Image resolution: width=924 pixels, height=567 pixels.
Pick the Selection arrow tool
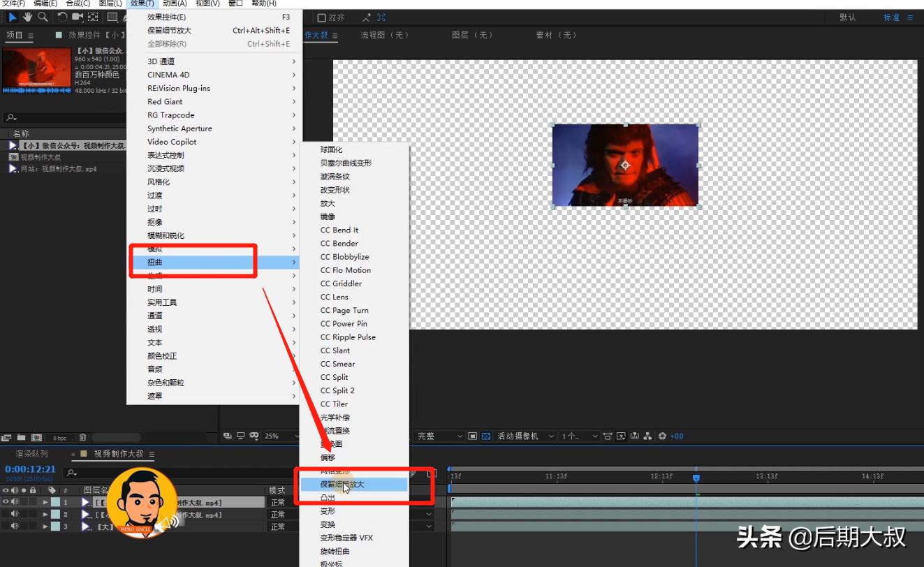[13, 17]
